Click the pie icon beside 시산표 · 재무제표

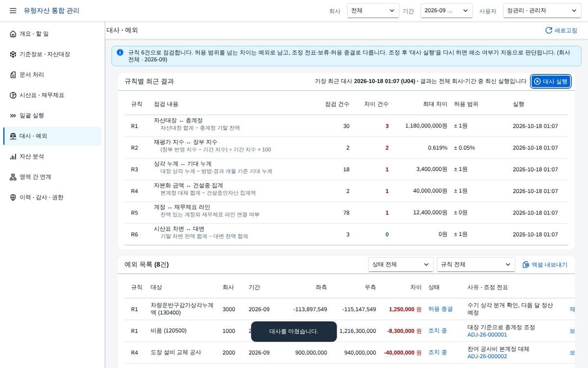tap(13, 95)
